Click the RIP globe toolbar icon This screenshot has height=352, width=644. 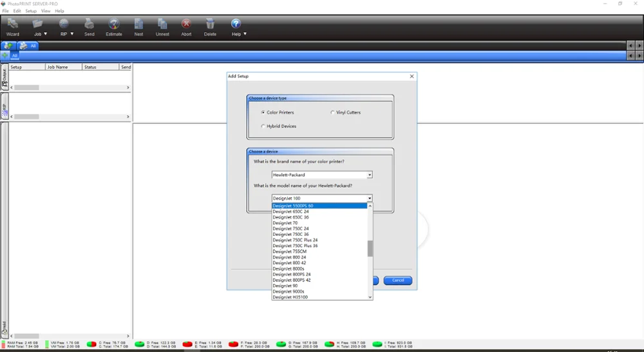point(64,24)
